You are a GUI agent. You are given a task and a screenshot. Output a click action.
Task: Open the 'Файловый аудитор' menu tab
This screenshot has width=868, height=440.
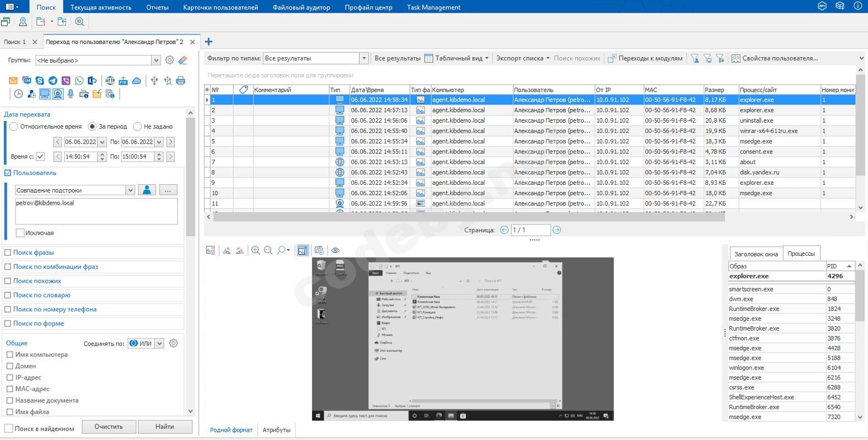point(301,7)
